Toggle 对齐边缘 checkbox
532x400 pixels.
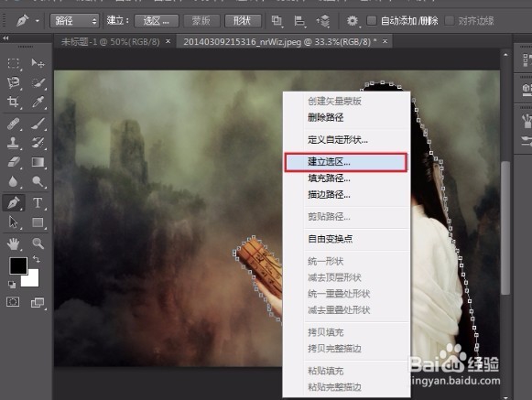(x=450, y=21)
